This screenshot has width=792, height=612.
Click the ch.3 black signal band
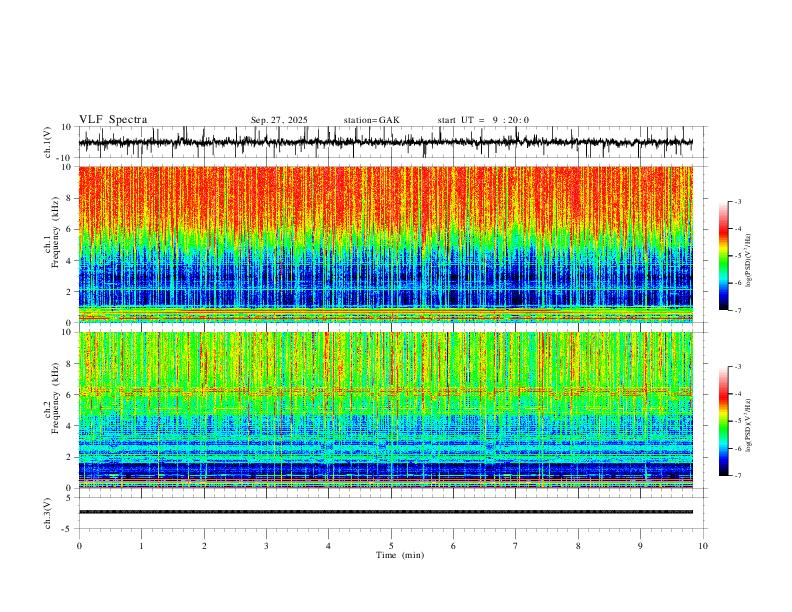pos(386,512)
